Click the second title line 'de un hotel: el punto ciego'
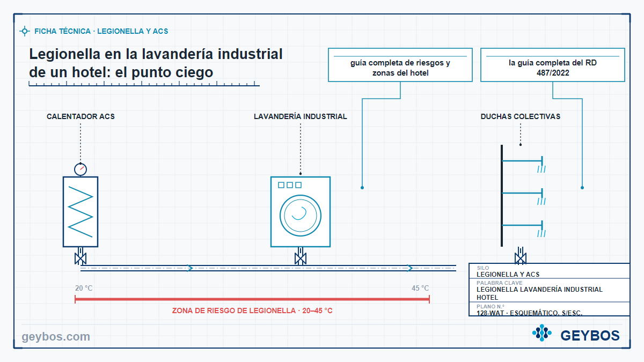644x362 pixels. (121, 72)
